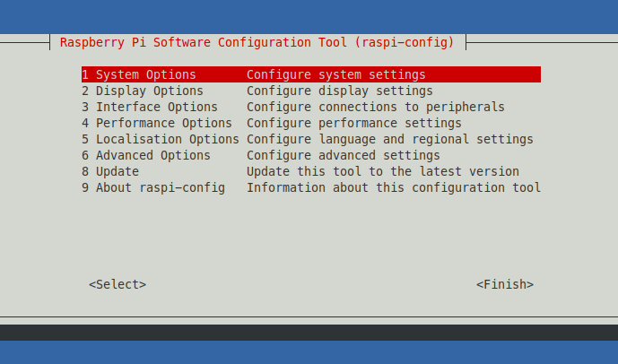Click 'Configure connections to peripherals' text

coord(376,108)
